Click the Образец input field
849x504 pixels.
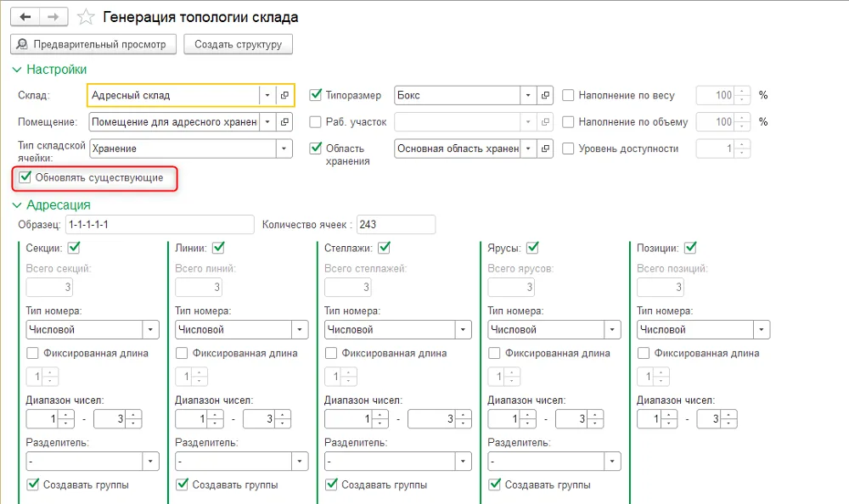tap(160, 225)
